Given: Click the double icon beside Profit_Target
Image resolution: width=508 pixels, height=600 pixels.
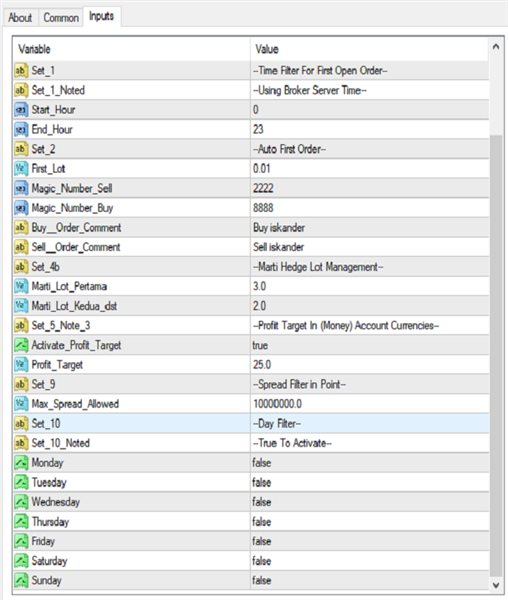Looking at the screenshot, I should 21,365.
